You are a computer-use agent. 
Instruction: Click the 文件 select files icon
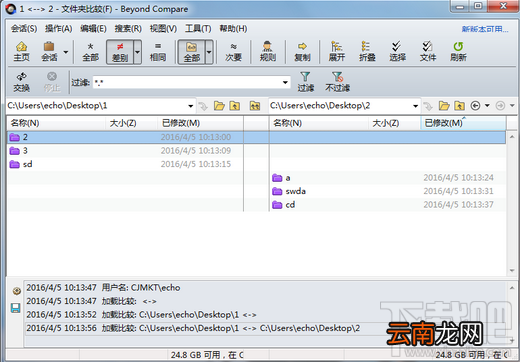(428, 52)
